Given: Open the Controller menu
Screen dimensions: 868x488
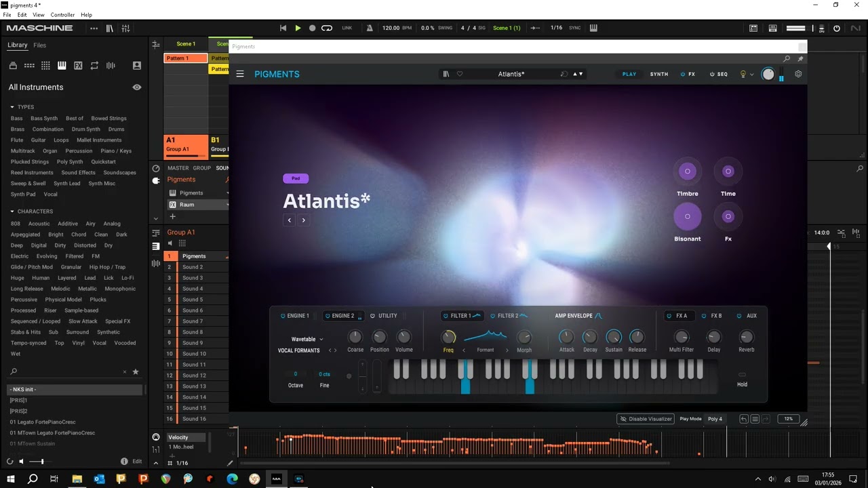Looking at the screenshot, I should tap(62, 15).
